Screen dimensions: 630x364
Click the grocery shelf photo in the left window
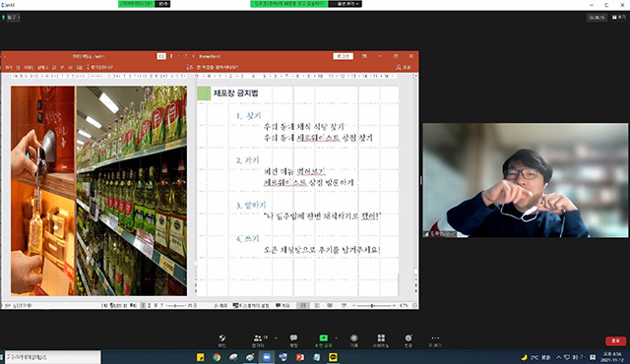click(132, 191)
